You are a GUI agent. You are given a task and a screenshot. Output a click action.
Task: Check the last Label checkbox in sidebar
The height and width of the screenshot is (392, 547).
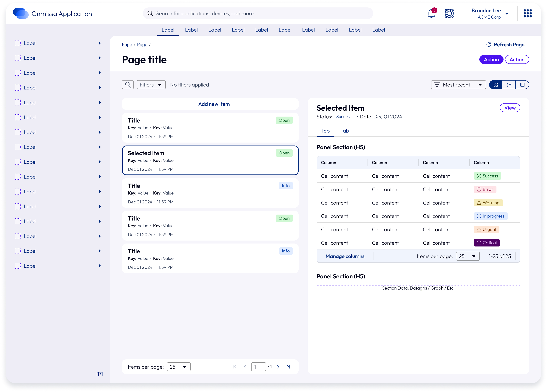tap(18, 266)
